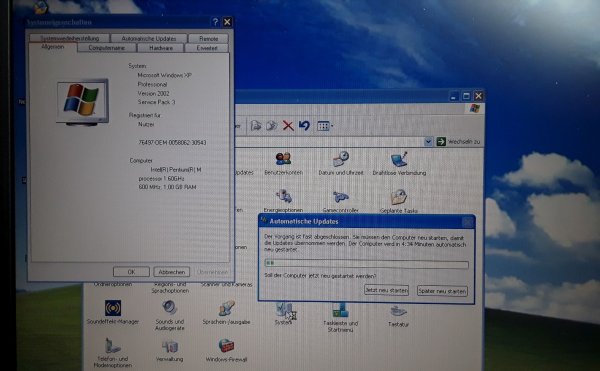Open the Gamecontroller icon

tap(341, 201)
